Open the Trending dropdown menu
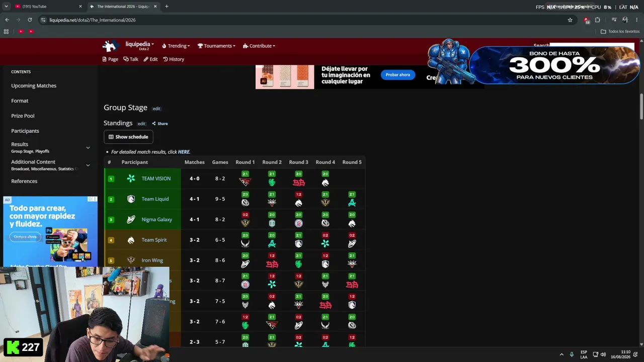Screen dimensions: 644x362 point(176,46)
